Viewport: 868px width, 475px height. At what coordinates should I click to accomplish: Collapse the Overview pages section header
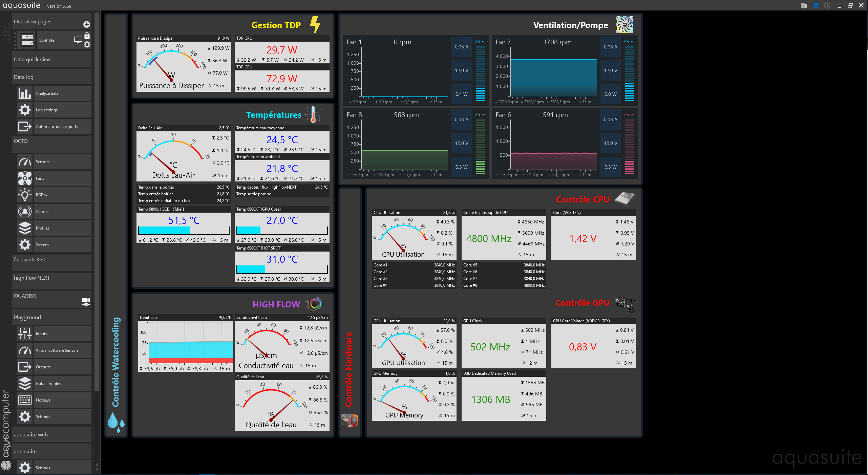[52, 21]
